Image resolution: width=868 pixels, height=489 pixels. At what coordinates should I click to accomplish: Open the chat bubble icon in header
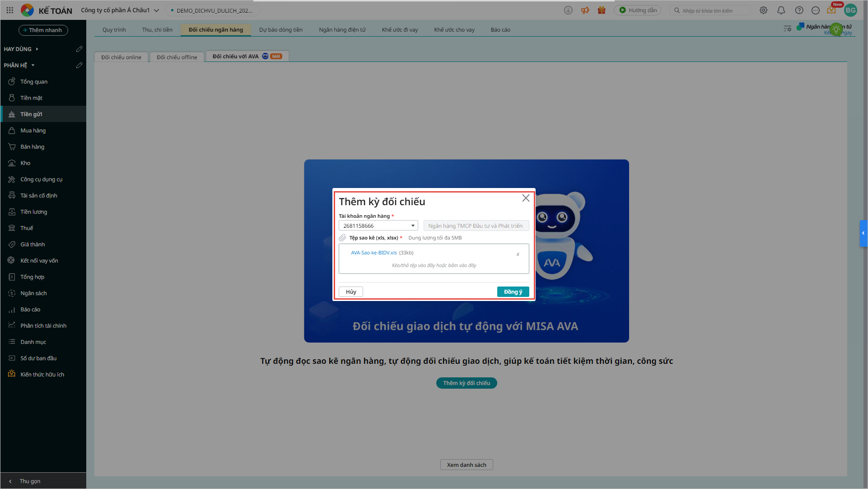pyautogui.click(x=815, y=10)
